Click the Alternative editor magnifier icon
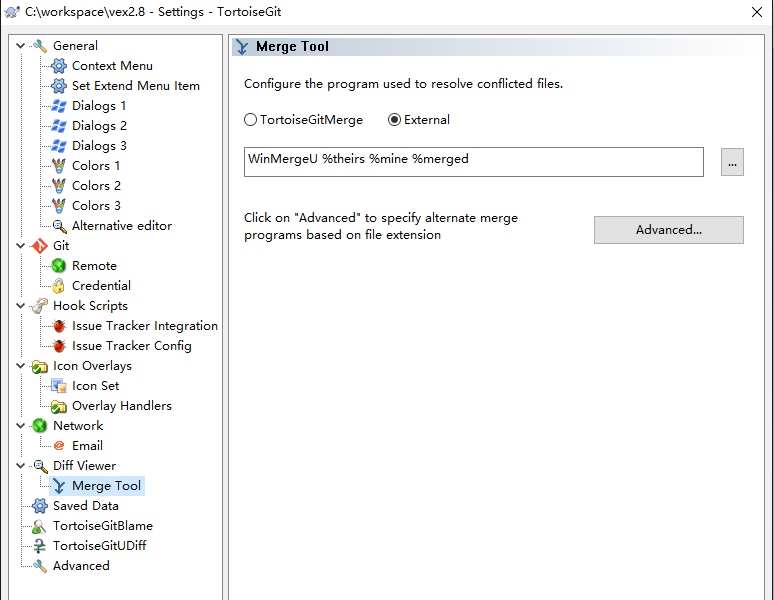Screen dimensions: 774x600 pyautogui.click(x=59, y=226)
